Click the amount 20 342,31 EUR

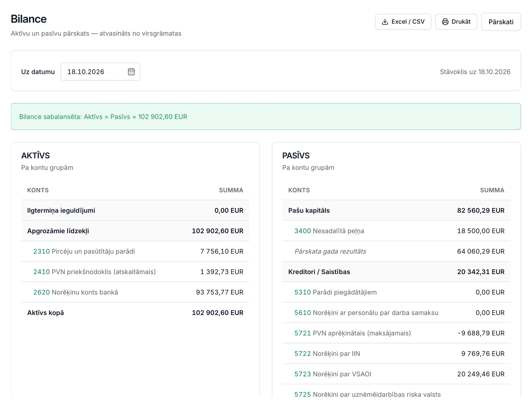(x=481, y=272)
